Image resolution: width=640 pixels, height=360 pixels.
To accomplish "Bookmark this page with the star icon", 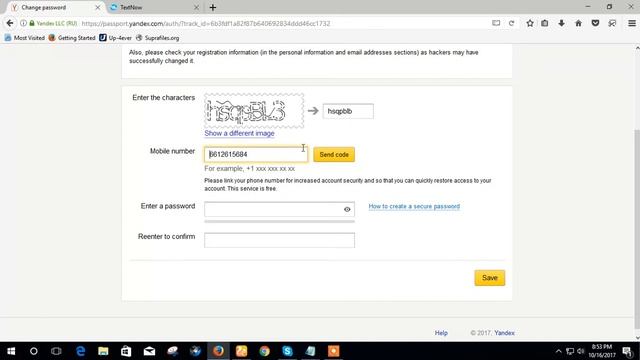I will (530, 23).
